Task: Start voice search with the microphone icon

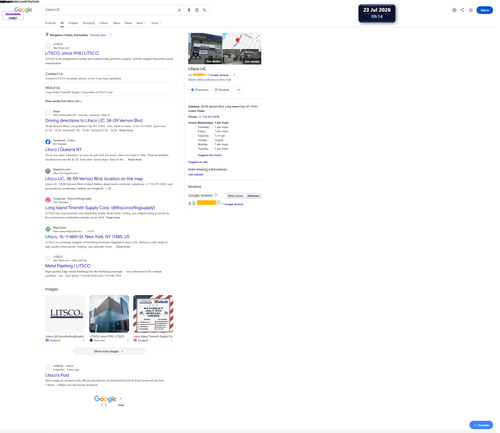Action: [189, 10]
